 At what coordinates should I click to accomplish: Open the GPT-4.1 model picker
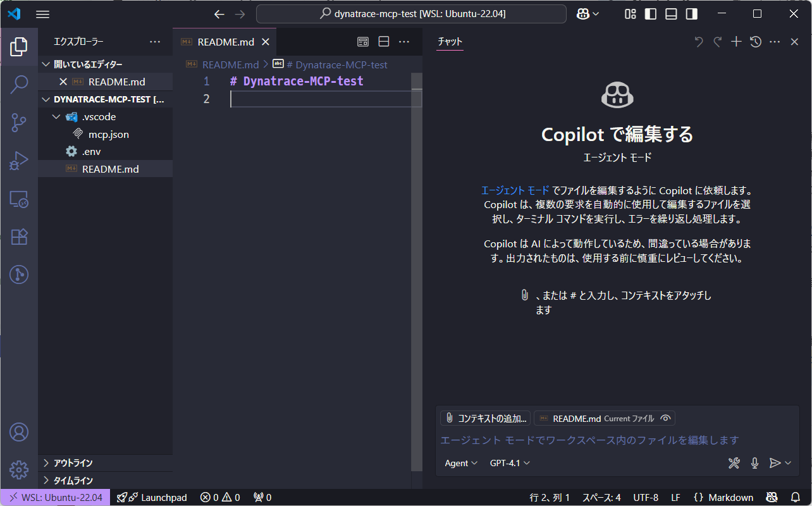tap(510, 463)
